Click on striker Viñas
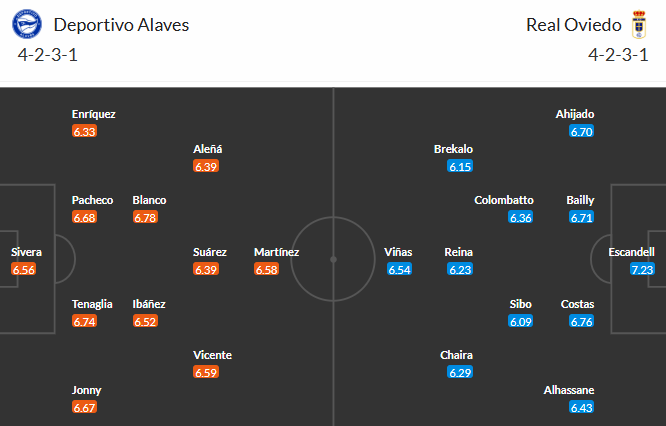The width and height of the screenshot is (666, 426). (x=398, y=252)
